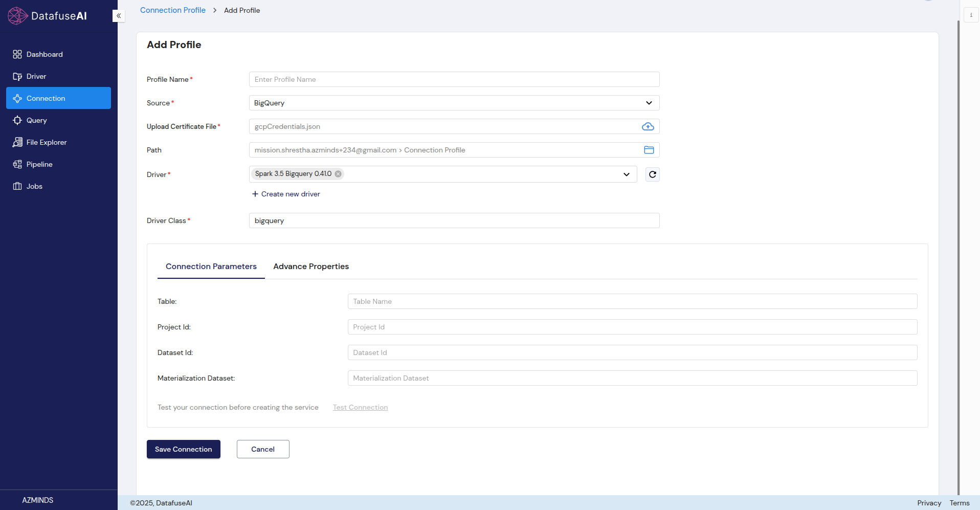Screen dimensions: 980x510
Task: Click the cloud upload certificate icon
Action: pos(648,126)
